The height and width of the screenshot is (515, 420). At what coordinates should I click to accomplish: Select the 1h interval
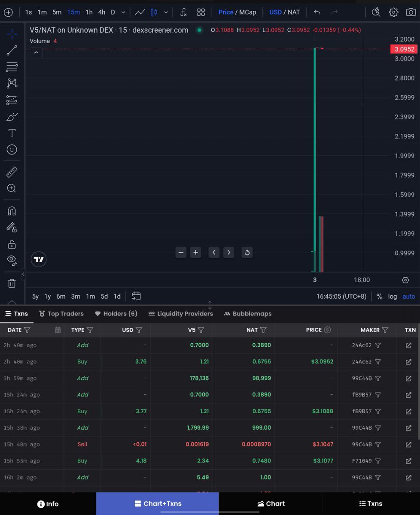pyautogui.click(x=89, y=12)
